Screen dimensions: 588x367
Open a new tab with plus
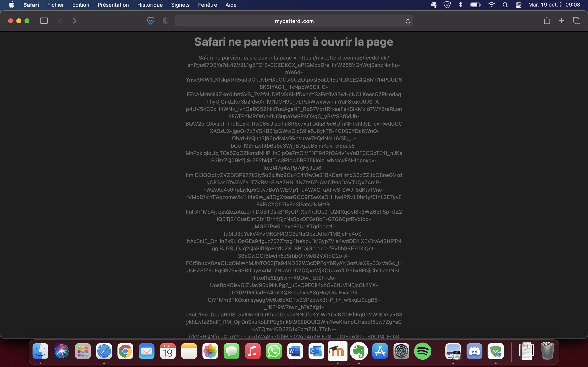click(561, 21)
